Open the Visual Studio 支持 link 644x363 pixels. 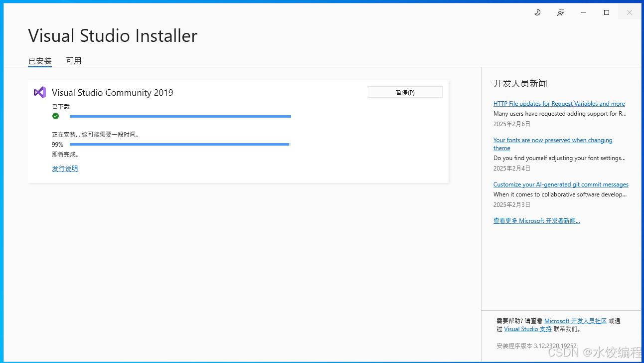(528, 329)
